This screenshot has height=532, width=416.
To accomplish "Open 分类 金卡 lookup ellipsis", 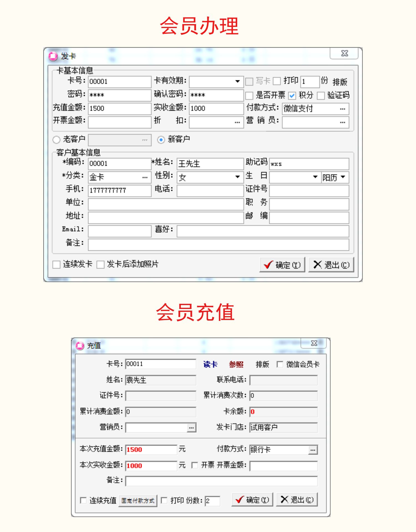I will 145,177.
